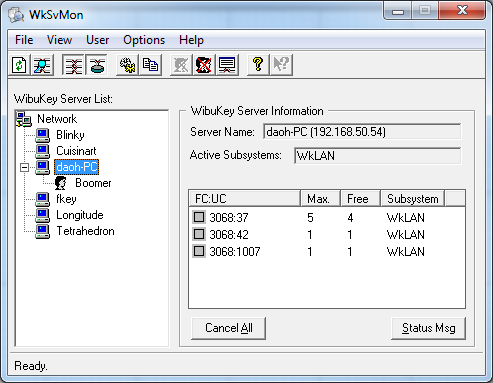Click the Ready status bar text
The width and height of the screenshot is (493, 383).
pos(31,366)
